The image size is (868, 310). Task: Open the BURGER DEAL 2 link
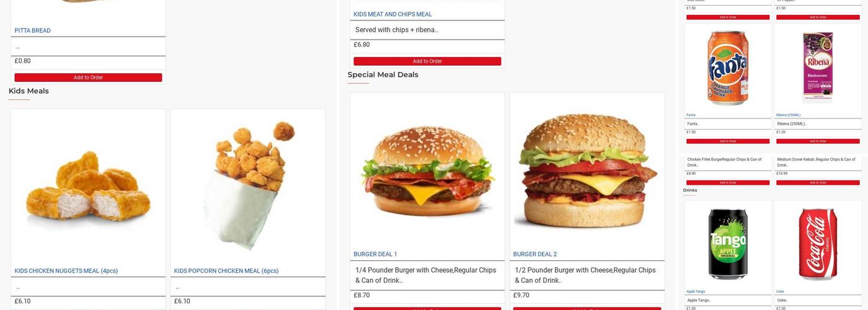(x=535, y=254)
